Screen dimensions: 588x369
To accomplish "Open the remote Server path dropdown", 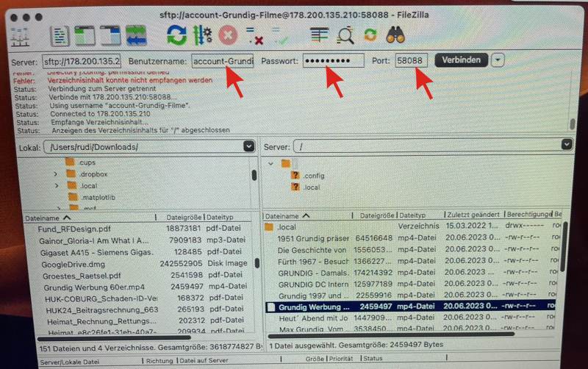I will pyautogui.click(x=566, y=146).
